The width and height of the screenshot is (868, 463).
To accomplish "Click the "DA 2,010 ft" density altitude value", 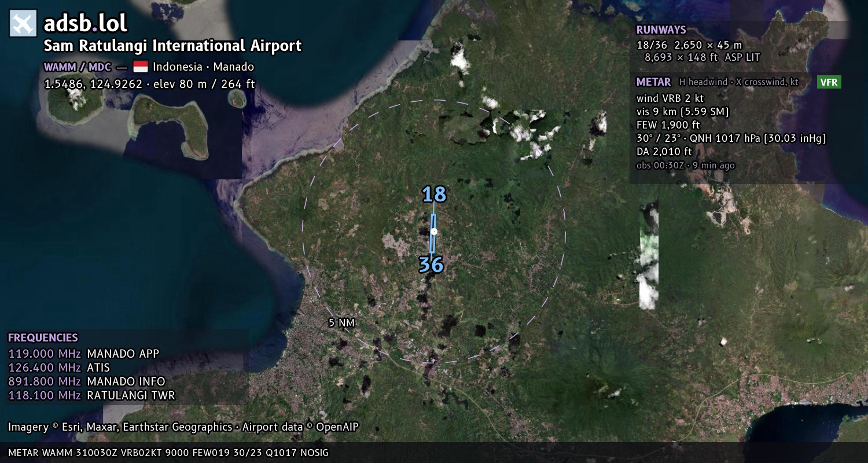I will pyautogui.click(x=664, y=152).
